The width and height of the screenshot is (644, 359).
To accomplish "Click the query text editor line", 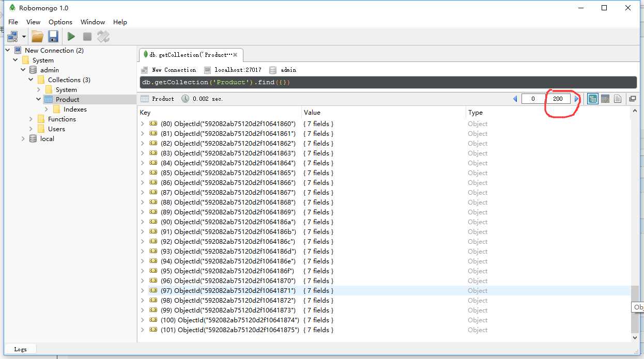I will [388, 83].
